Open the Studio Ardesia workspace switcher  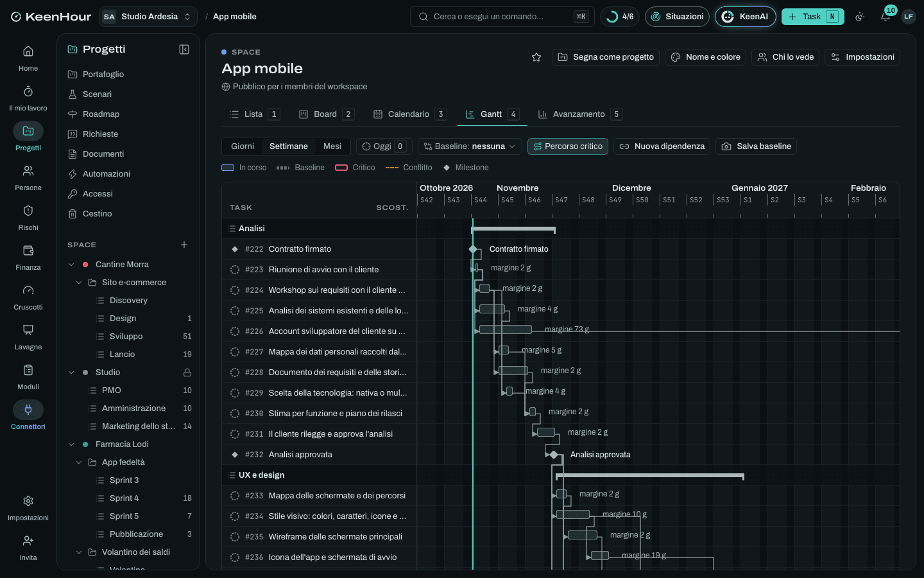pyautogui.click(x=148, y=17)
